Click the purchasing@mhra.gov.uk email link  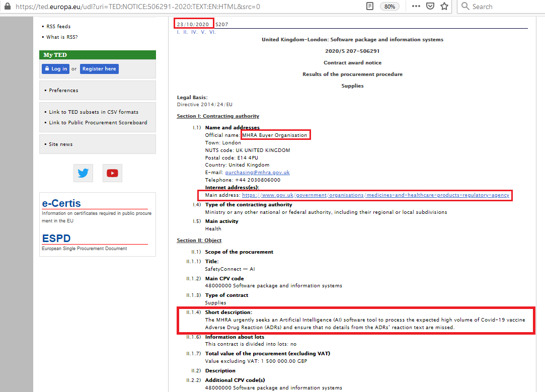(x=257, y=173)
